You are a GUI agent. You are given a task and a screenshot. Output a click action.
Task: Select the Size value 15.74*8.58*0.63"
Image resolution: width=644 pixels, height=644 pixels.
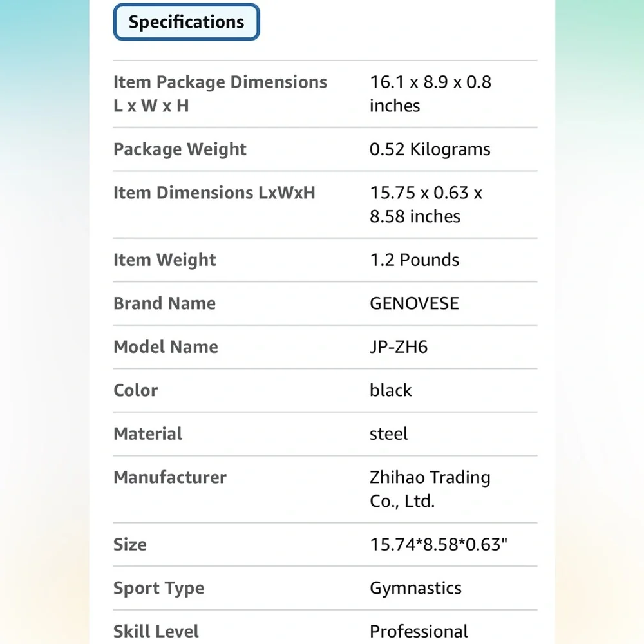coord(439,545)
